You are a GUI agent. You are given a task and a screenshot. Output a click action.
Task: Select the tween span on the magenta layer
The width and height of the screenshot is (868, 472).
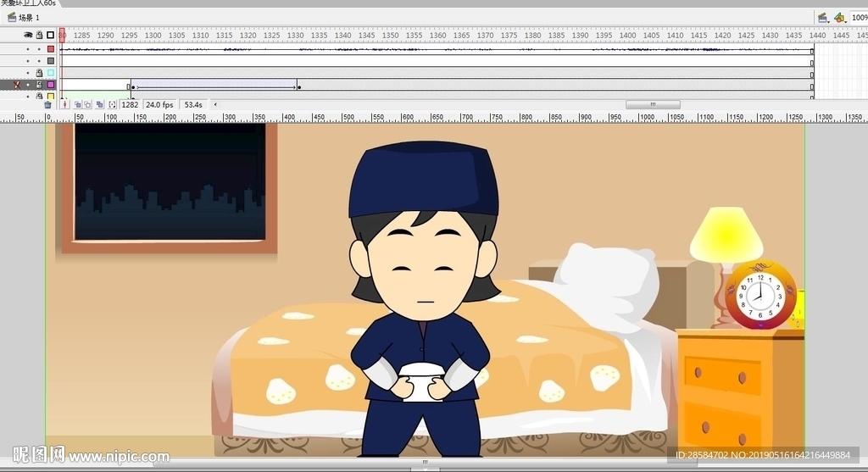click(216, 85)
